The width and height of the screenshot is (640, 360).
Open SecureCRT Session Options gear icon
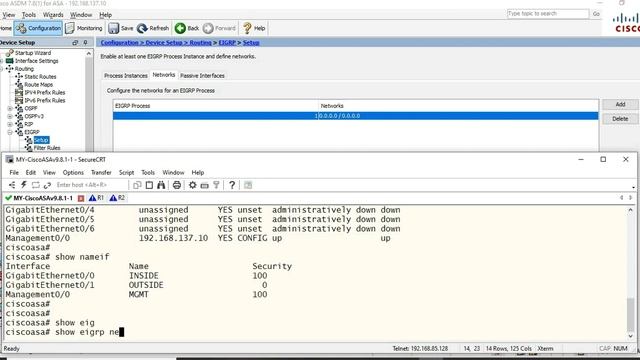click(x=193, y=185)
